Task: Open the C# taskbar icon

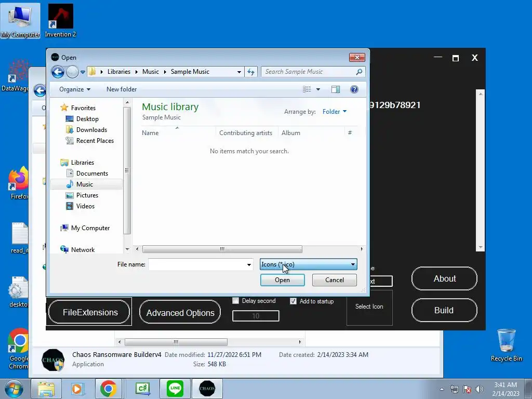Action: point(142,389)
